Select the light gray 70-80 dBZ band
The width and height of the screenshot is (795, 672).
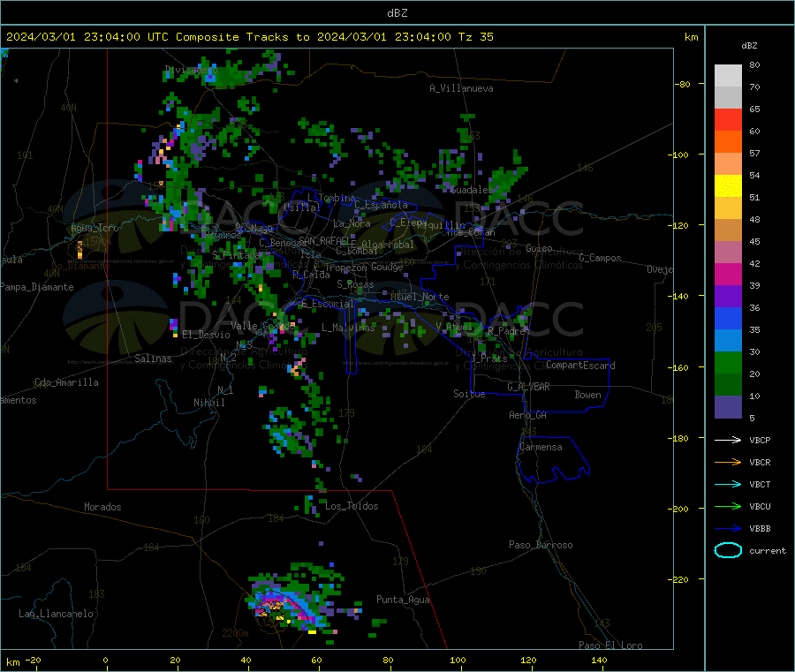[x=728, y=76]
